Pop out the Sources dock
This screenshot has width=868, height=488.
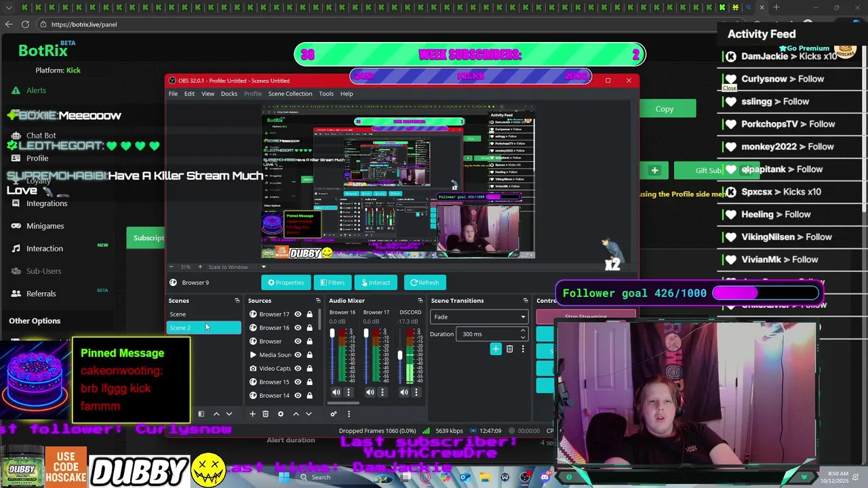pyautogui.click(x=318, y=301)
